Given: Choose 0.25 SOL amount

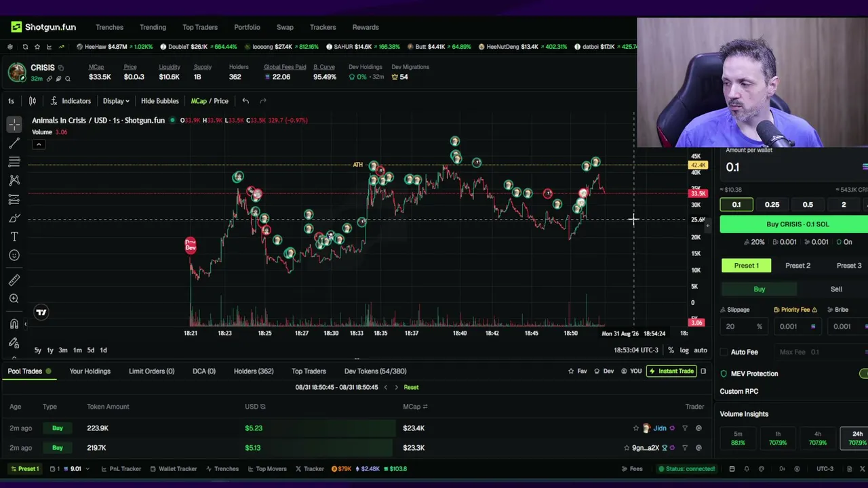Looking at the screenshot, I should pos(772,205).
